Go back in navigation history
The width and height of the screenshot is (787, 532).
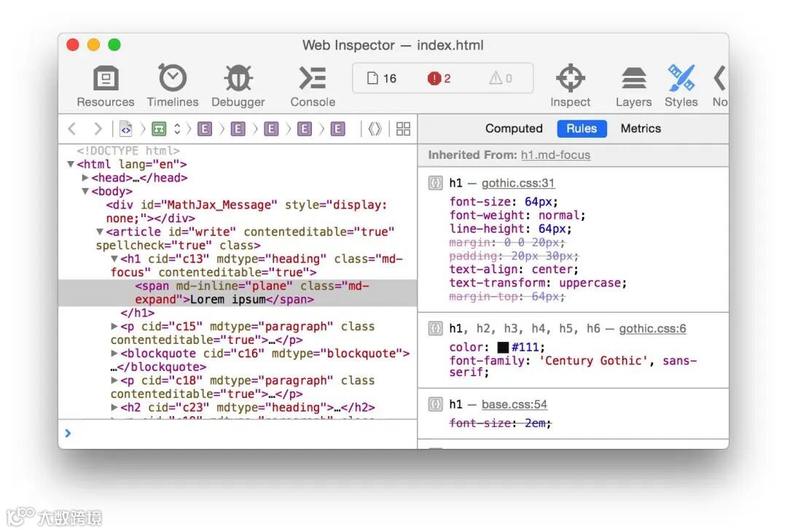pos(72,129)
